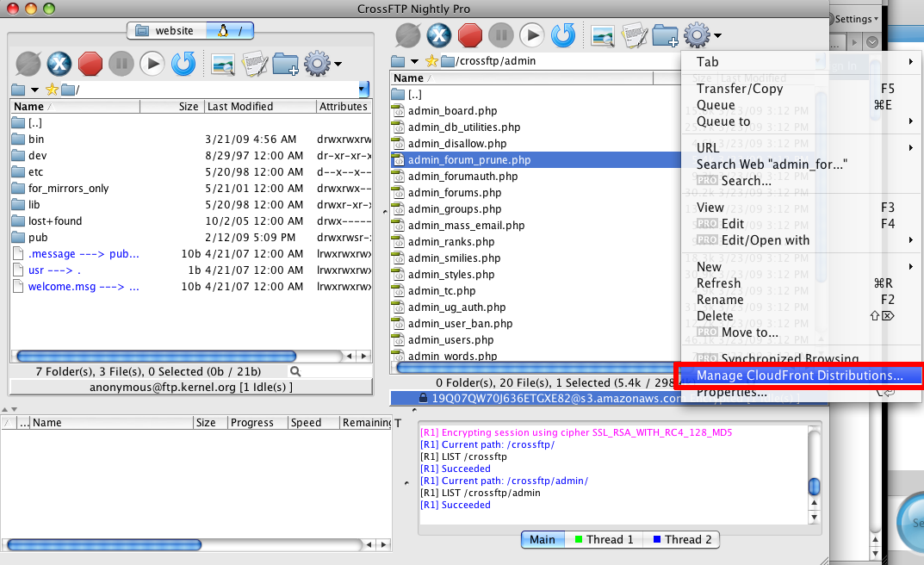924x565 pixels.
Task: Click right arrow of left pane scrollbar
Action: [x=363, y=356]
